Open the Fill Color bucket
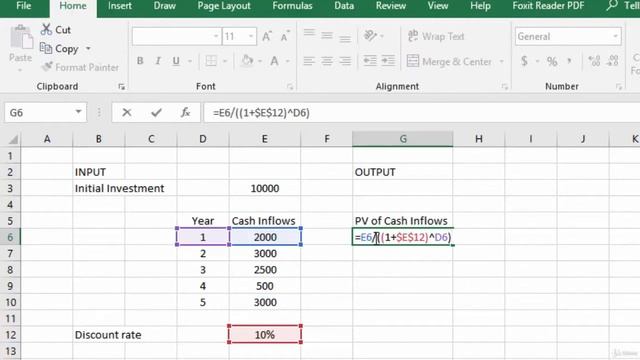Viewport: 640px width, 360px height. point(247,61)
